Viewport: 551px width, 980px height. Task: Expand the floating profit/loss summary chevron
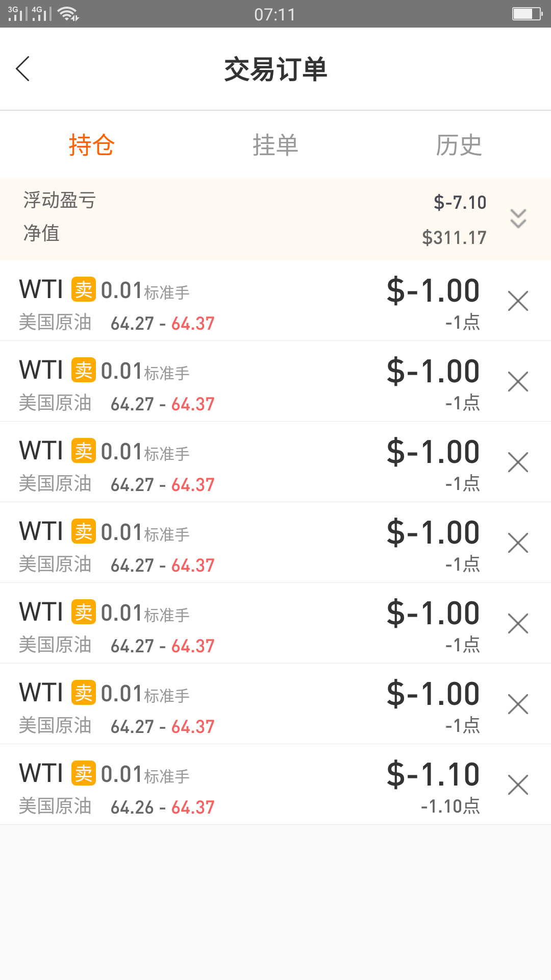click(518, 218)
